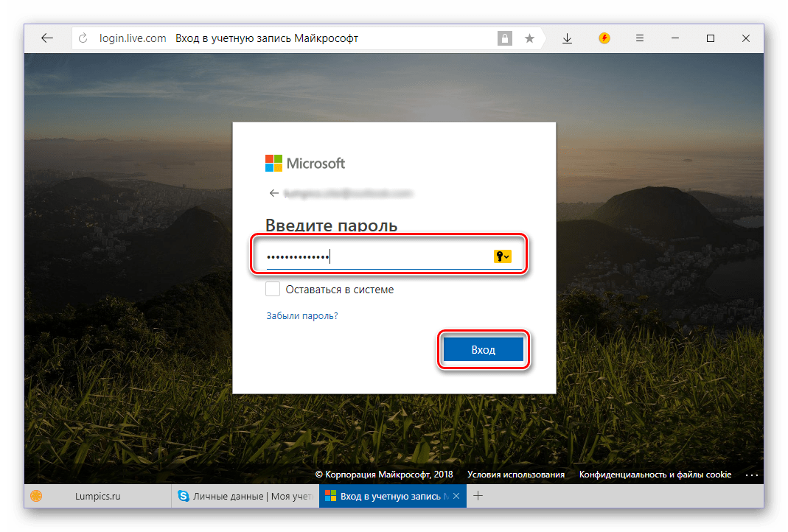Switch to the Lumpics.ru tab
This screenshot has width=788, height=532.
97,497
